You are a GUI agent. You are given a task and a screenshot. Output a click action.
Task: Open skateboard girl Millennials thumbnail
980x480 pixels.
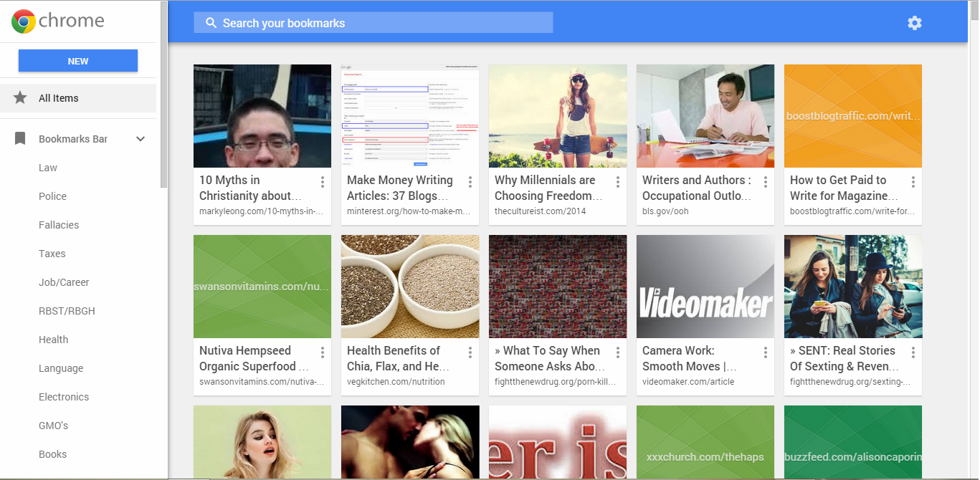point(558,116)
